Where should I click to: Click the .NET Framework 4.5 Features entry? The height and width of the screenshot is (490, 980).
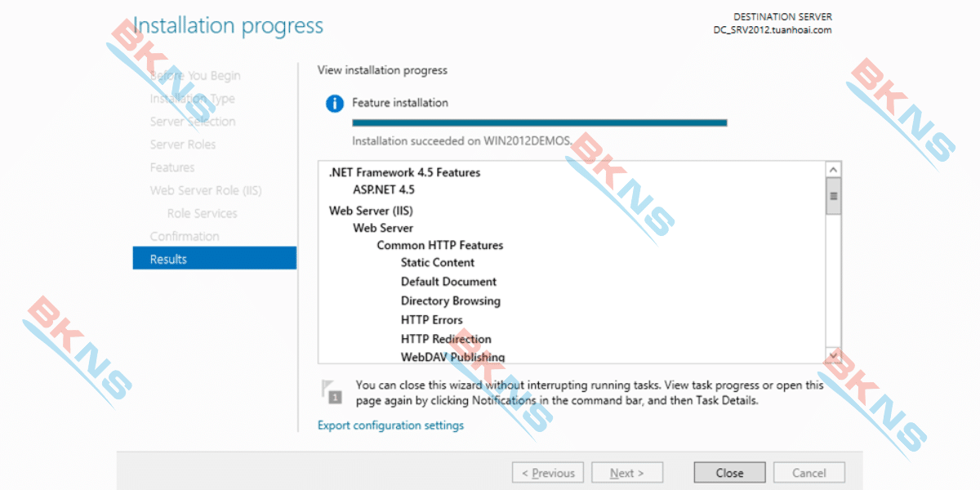click(404, 172)
